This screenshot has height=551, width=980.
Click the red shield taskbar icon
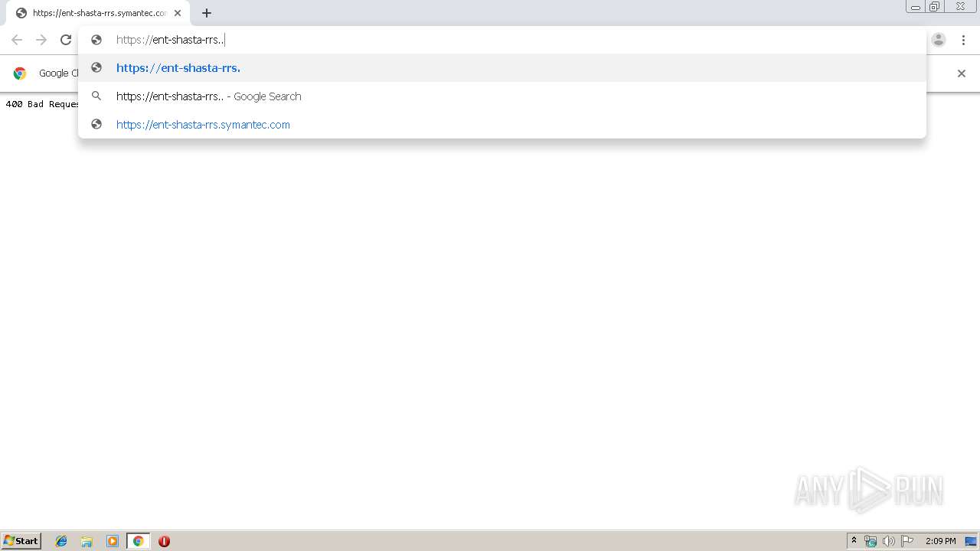click(164, 541)
